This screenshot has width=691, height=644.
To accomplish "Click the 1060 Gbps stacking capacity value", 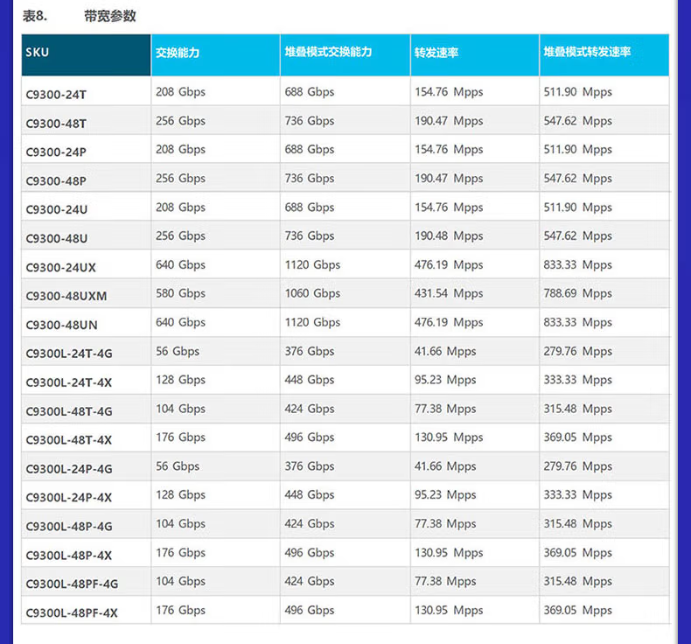I will (312, 294).
